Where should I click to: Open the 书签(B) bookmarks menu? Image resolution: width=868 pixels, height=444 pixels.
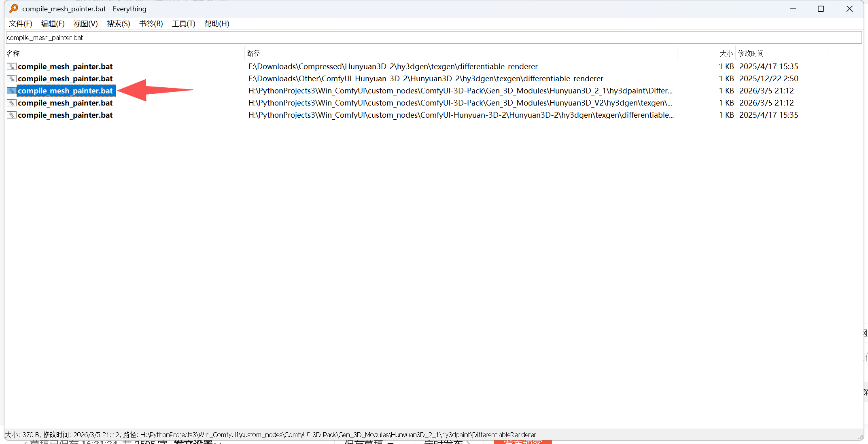[x=151, y=24]
